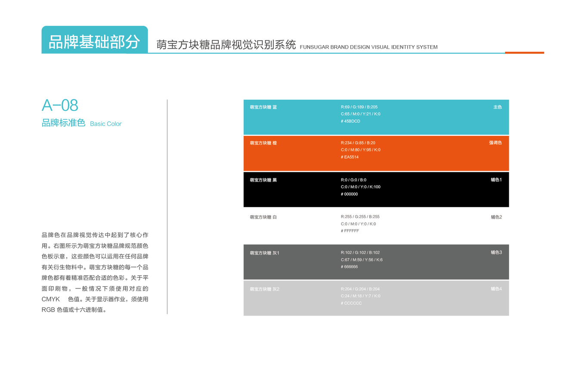This screenshot has width=588, height=374.
Task: Click the 辅色1 label
Action: click(496, 180)
